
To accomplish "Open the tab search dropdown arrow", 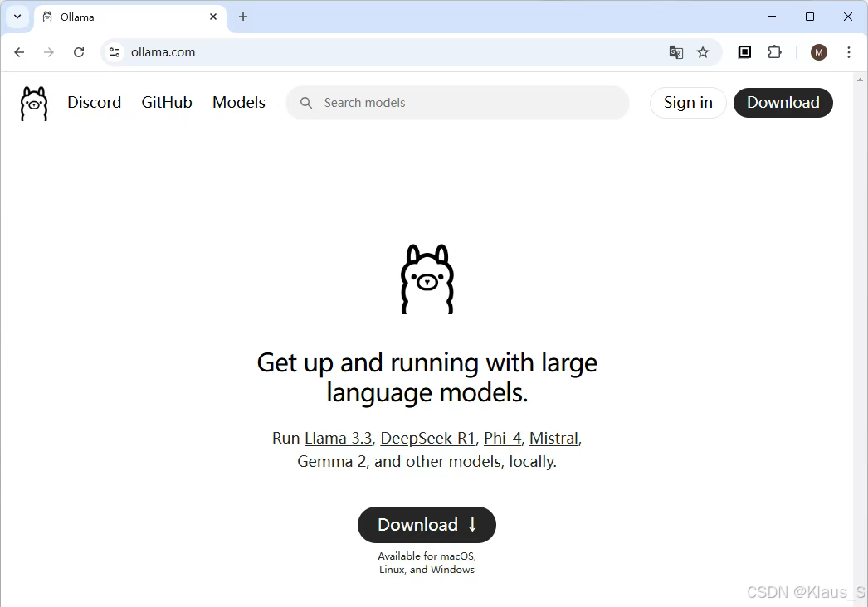I will coord(17,17).
